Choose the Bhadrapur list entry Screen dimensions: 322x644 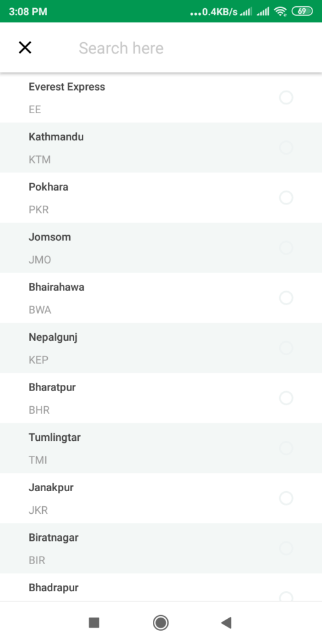point(161,588)
